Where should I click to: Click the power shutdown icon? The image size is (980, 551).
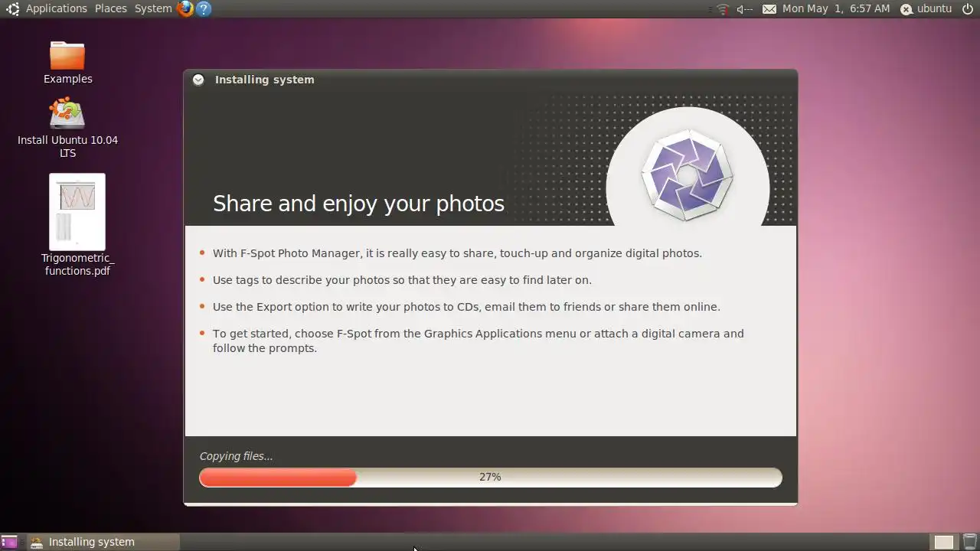pos(968,8)
